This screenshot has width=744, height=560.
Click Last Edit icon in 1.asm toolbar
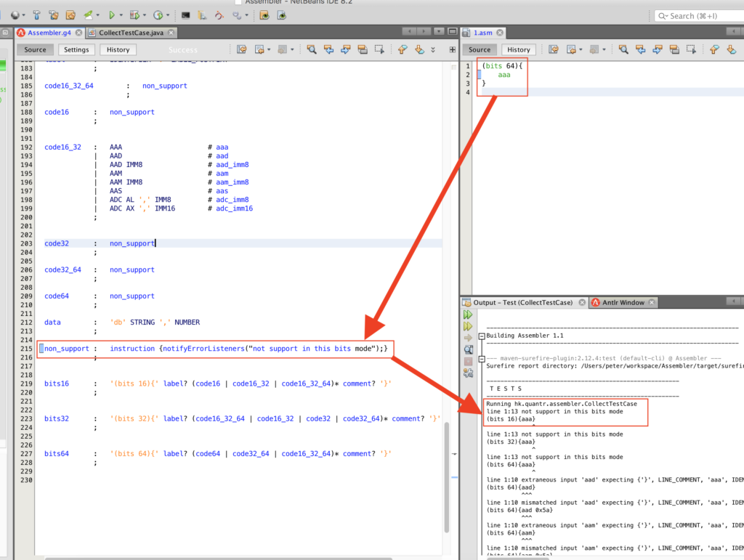point(553,49)
